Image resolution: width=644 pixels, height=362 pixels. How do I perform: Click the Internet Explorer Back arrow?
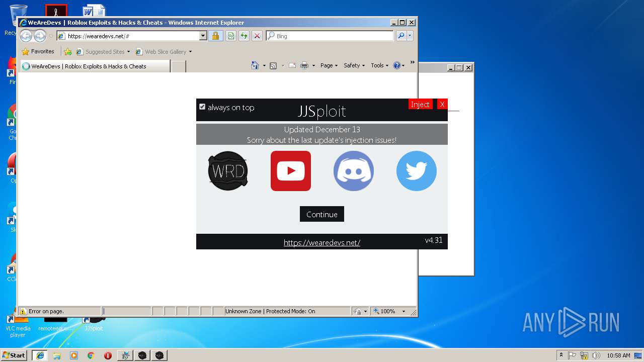[26, 36]
